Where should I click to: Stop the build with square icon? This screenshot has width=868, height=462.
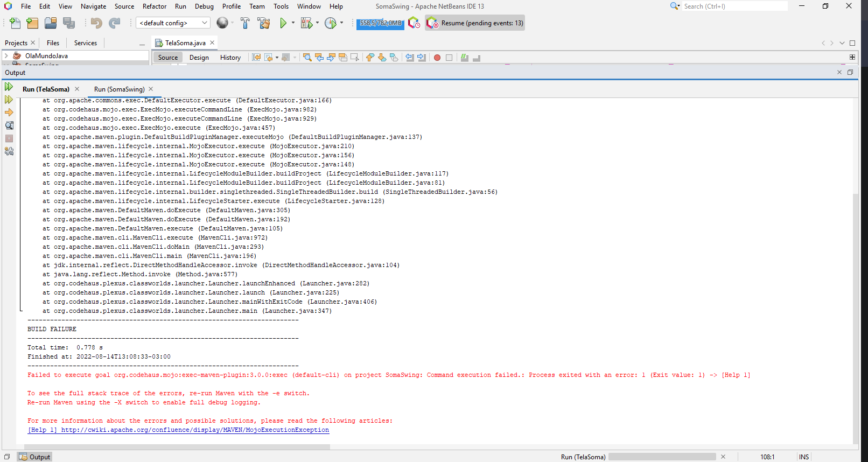[x=9, y=138]
